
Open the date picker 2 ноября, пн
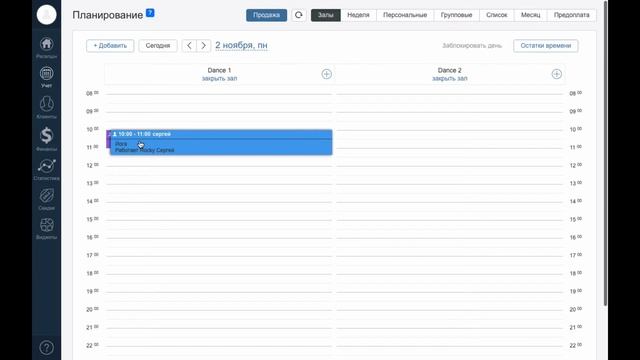[241, 45]
